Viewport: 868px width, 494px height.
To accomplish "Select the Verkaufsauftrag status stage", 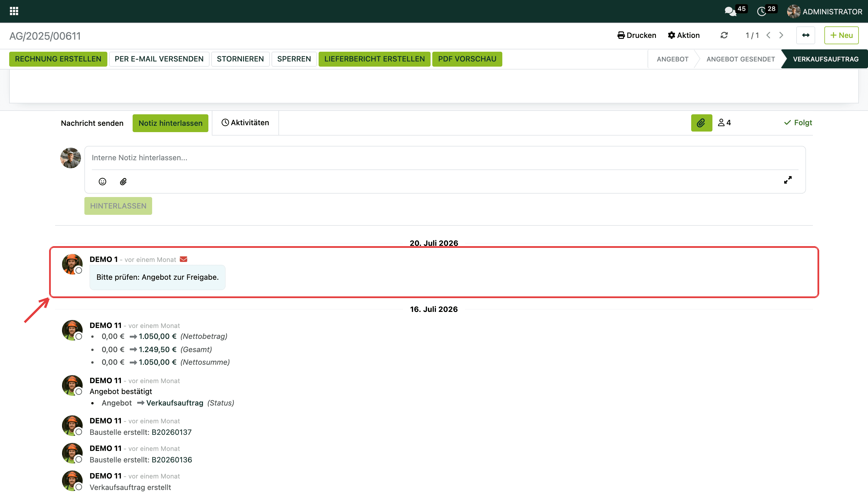I will (x=826, y=59).
